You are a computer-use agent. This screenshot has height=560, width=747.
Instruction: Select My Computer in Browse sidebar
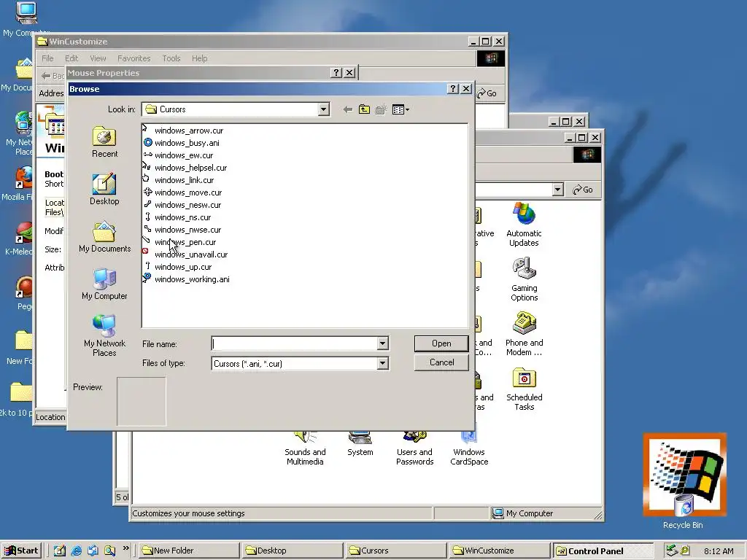click(104, 284)
